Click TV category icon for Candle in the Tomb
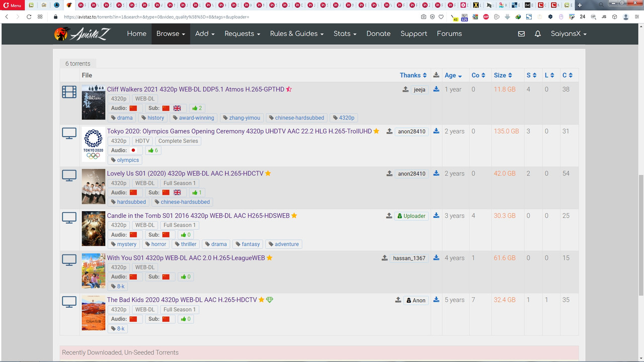Screen dimensions: 644x362 [x=69, y=218]
